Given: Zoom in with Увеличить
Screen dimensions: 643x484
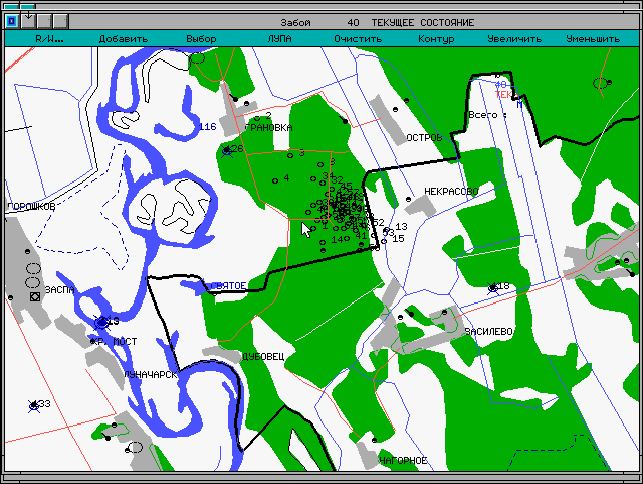Looking at the screenshot, I should tap(514, 39).
